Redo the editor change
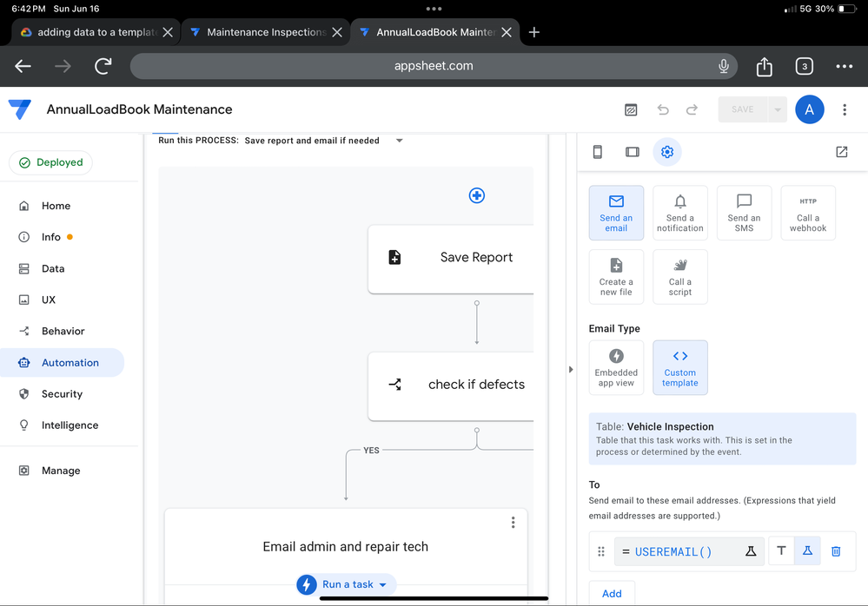The image size is (868, 606). point(692,109)
